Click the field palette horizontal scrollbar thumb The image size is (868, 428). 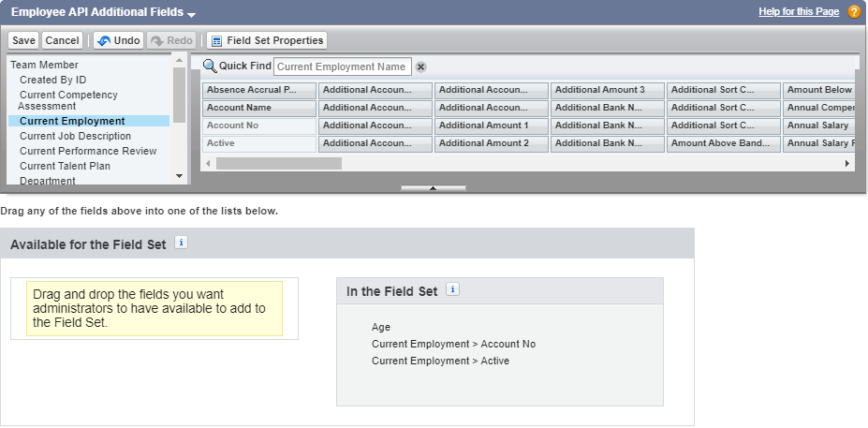(x=279, y=163)
